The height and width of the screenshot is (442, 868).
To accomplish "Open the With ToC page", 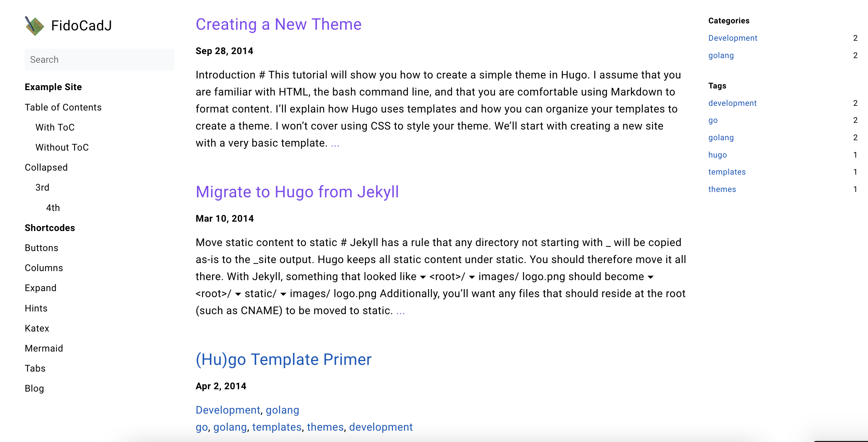I will (55, 127).
